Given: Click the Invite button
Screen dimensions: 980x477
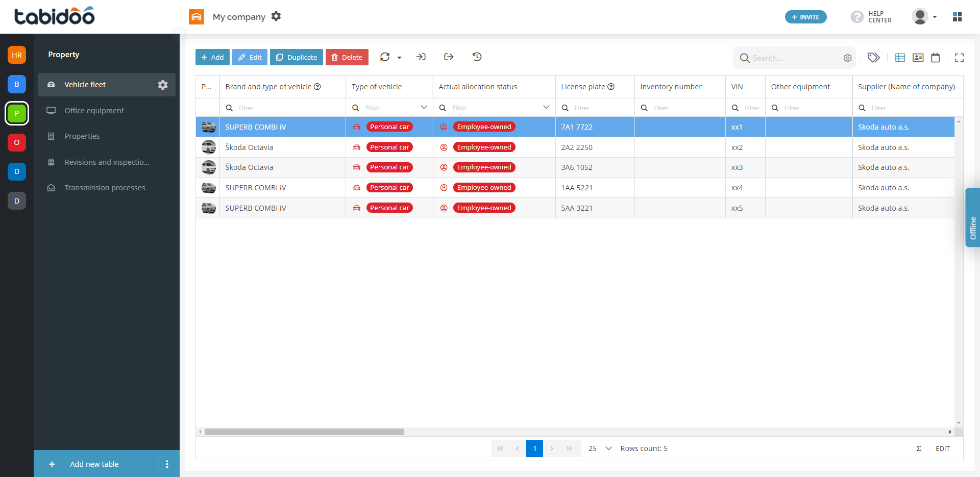Looking at the screenshot, I should (806, 17).
